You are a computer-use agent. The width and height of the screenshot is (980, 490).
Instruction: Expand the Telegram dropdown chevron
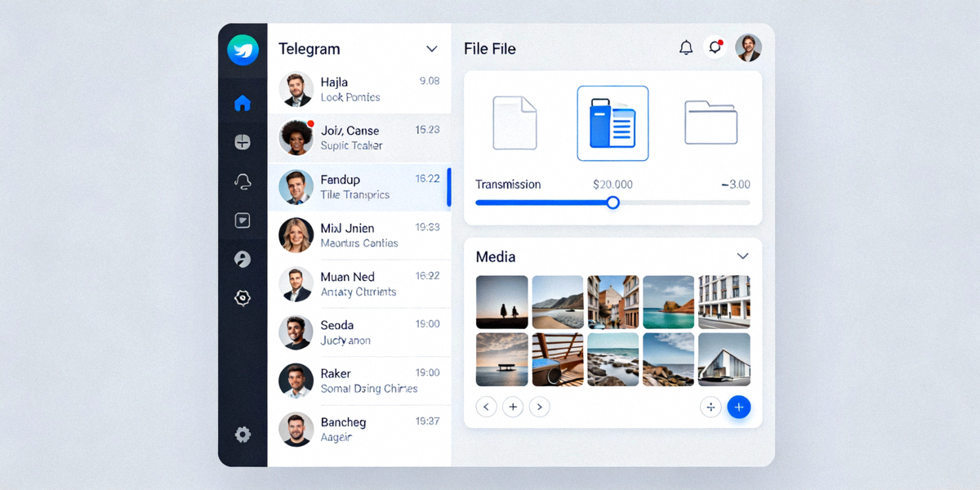432,49
